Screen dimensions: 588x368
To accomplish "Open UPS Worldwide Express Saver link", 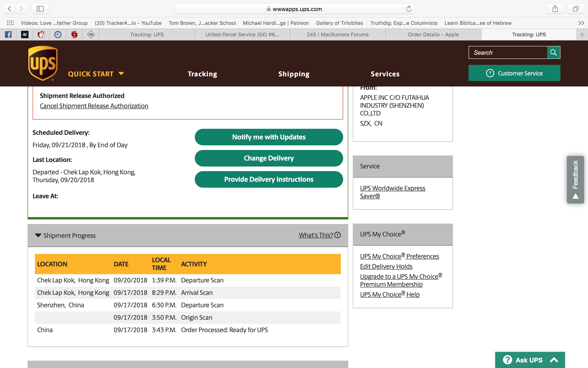I will tap(393, 192).
